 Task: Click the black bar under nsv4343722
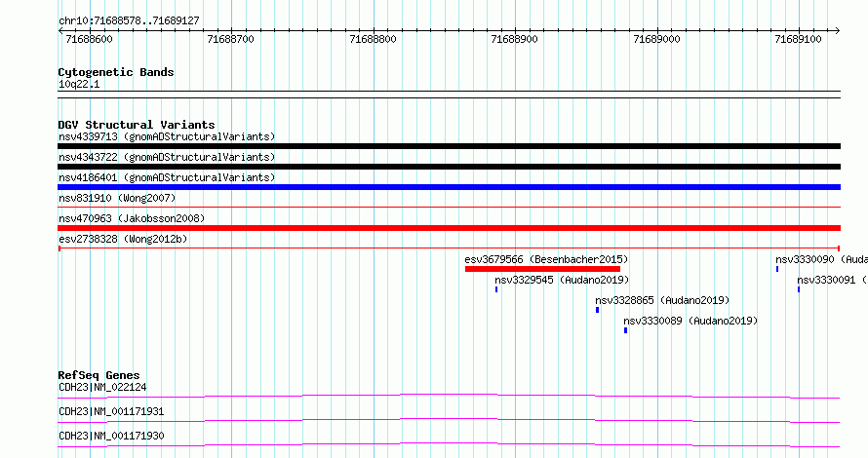tap(449, 167)
